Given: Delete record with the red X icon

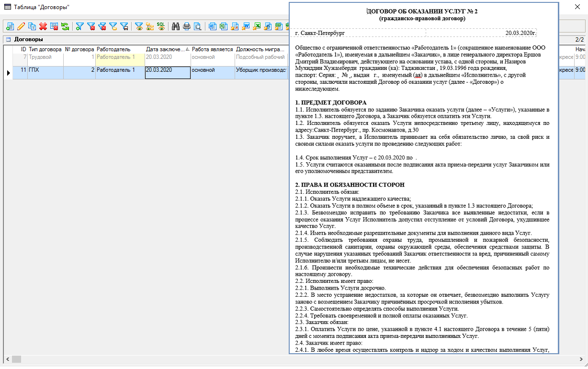Looking at the screenshot, I should (43, 27).
